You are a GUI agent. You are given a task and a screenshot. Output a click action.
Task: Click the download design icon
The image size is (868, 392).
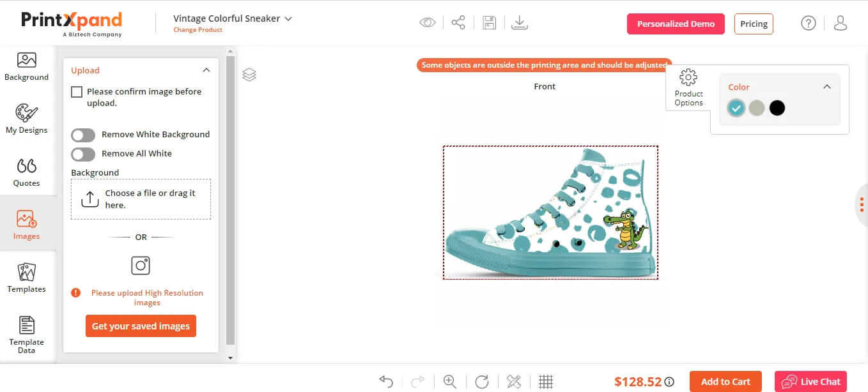[520, 23]
